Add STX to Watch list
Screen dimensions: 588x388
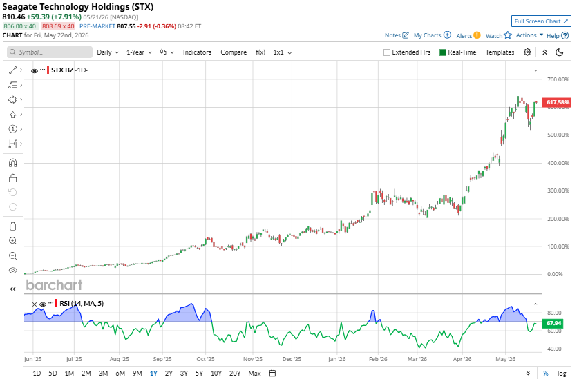(498, 36)
